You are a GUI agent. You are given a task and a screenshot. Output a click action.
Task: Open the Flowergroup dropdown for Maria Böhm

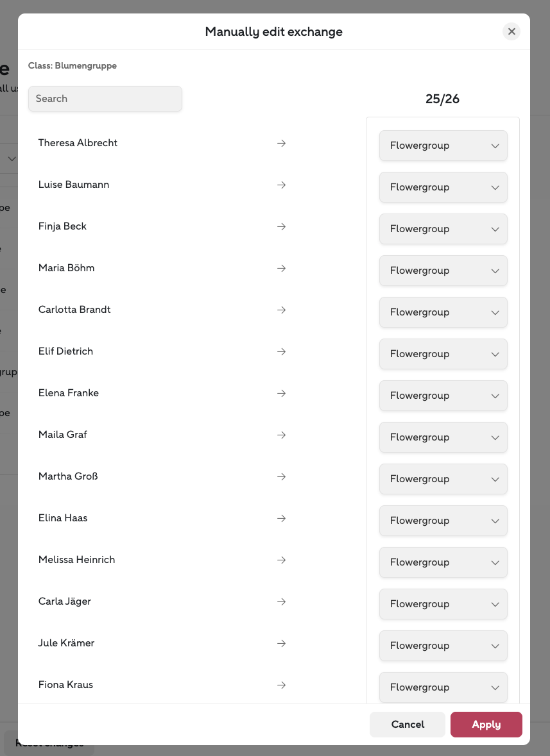point(443,271)
